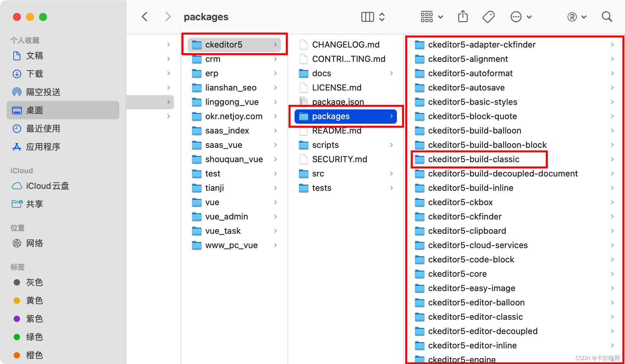Select 桌面 in the sidebar

coord(63,110)
